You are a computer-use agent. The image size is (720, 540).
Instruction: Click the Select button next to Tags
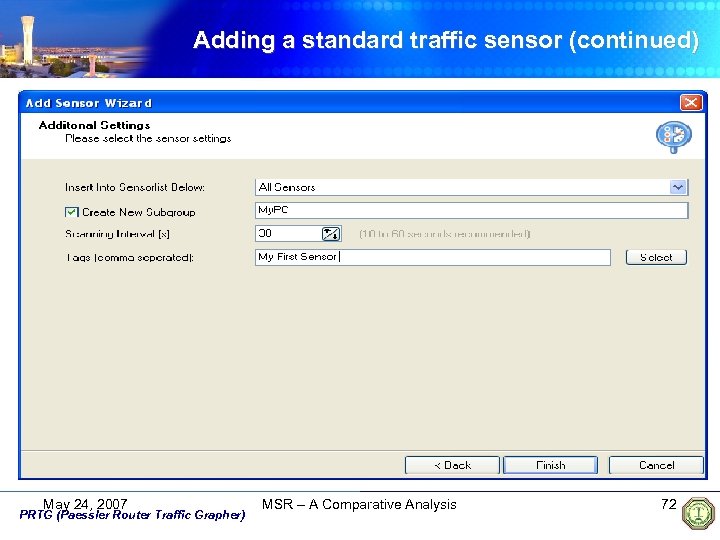[x=656, y=257]
